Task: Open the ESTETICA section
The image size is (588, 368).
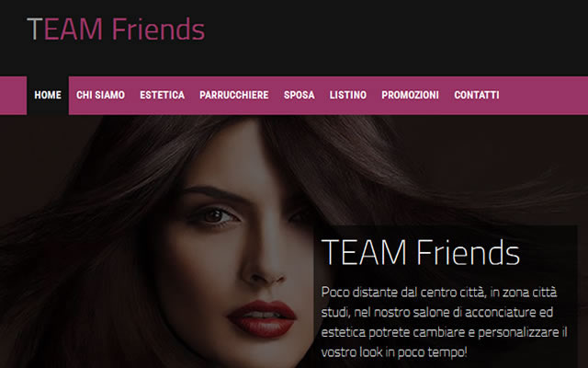Action: point(162,96)
